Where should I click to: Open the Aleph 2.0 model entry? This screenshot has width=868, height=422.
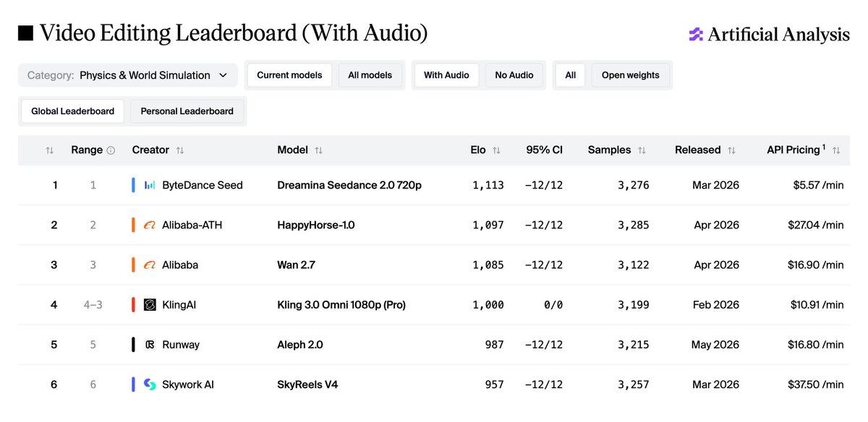[300, 345]
